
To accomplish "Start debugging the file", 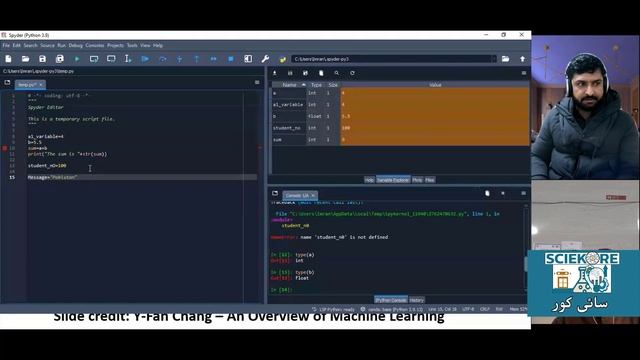I will click(145, 59).
